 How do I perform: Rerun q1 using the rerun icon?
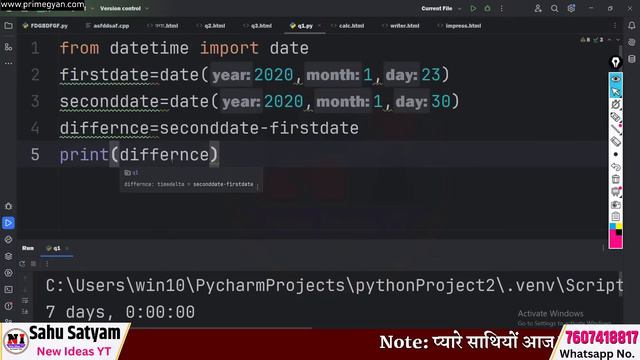pos(22,264)
